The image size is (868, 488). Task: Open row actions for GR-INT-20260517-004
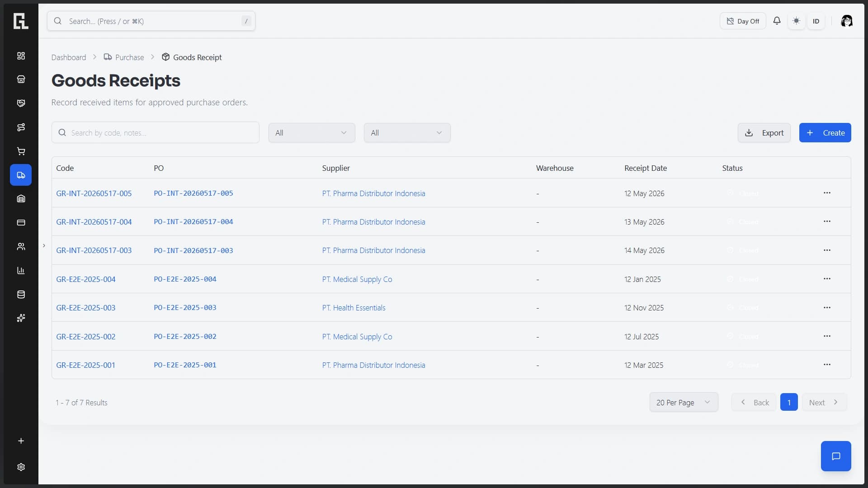(827, 221)
